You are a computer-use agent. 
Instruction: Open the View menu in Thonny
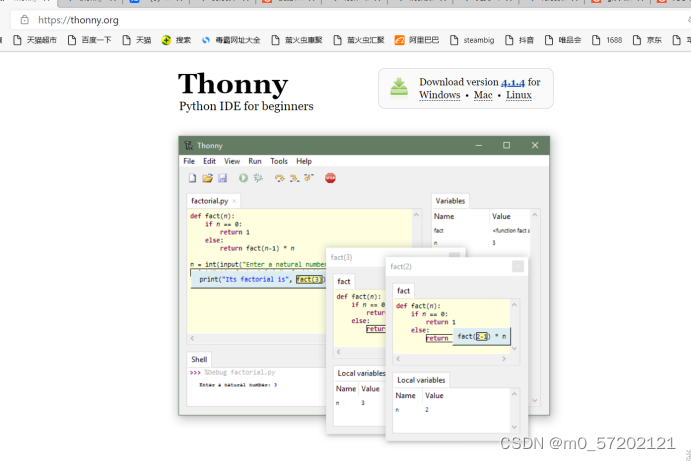tap(232, 161)
